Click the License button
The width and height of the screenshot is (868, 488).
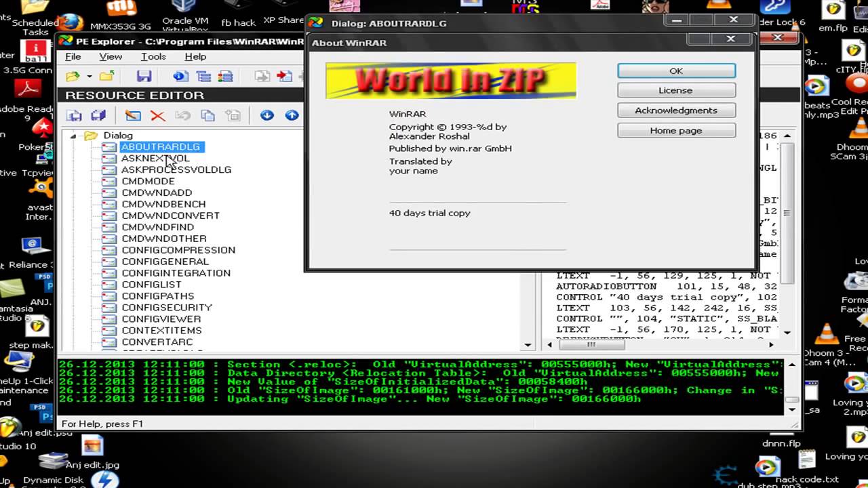[676, 90]
